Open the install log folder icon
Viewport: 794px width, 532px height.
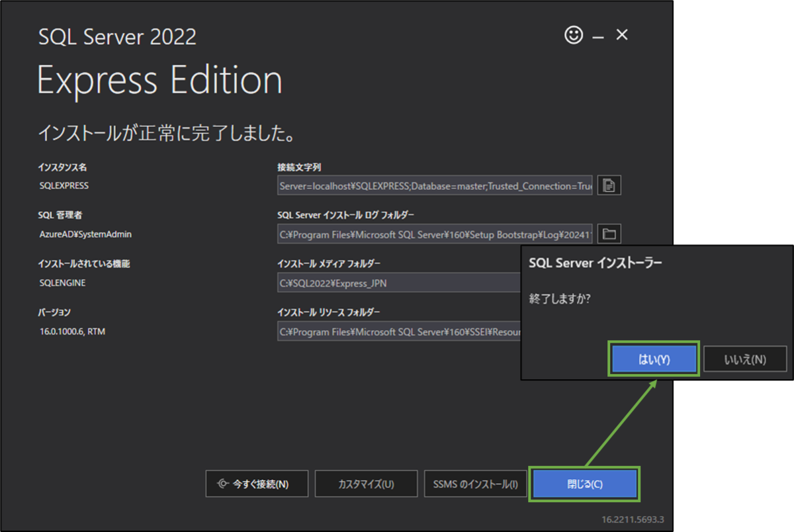[609, 234]
